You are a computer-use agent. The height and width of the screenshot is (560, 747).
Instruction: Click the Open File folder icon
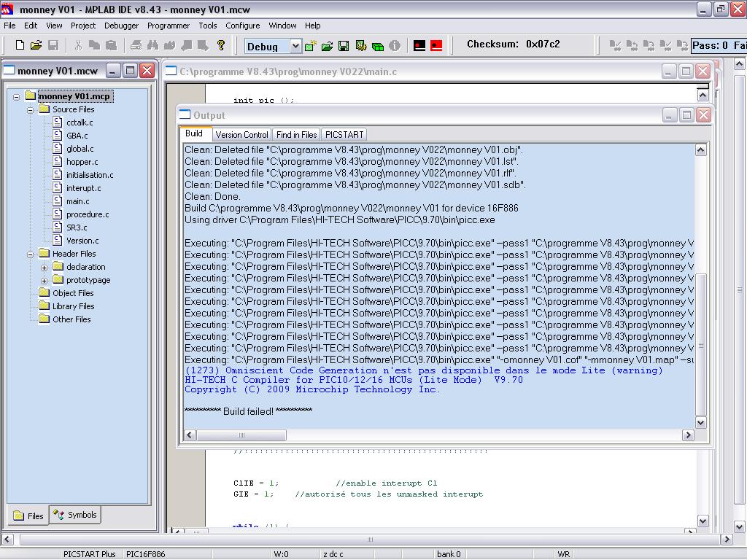[36, 45]
